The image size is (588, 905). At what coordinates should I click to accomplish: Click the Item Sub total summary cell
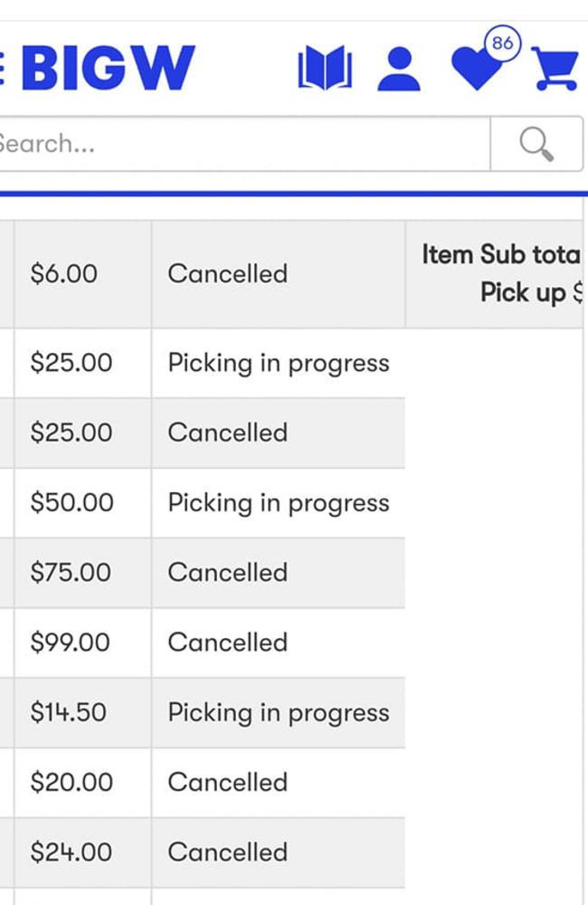click(x=495, y=273)
